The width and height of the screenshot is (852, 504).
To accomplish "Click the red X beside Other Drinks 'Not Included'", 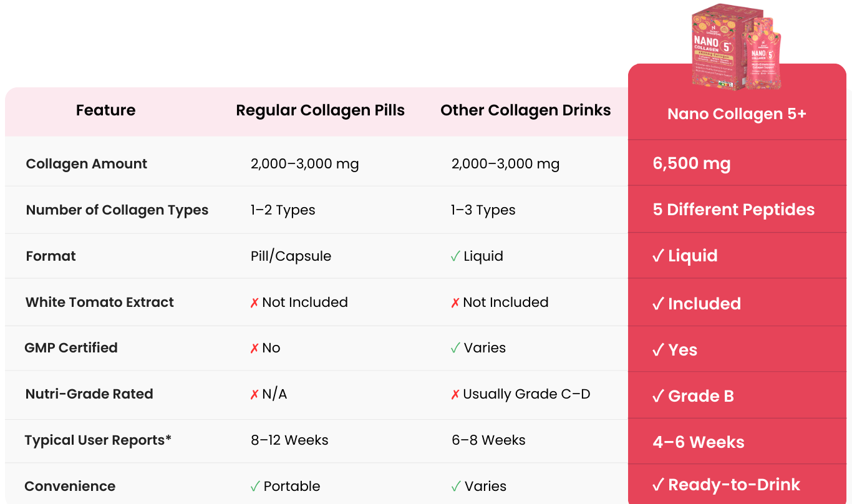I will [x=455, y=303].
